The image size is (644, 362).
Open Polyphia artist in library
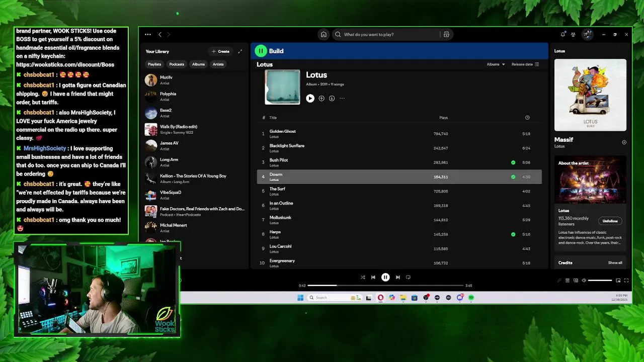(193, 97)
